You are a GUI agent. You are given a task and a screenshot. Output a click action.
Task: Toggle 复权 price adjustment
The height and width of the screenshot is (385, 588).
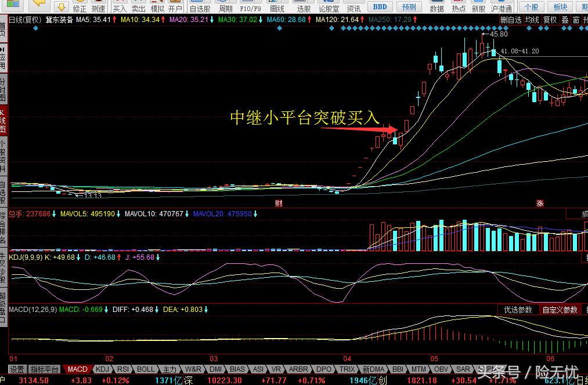pos(550,20)
